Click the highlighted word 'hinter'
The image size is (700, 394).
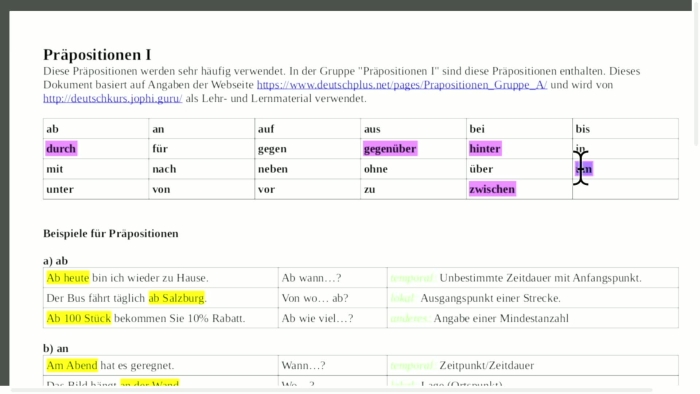(x=485, y=149)
